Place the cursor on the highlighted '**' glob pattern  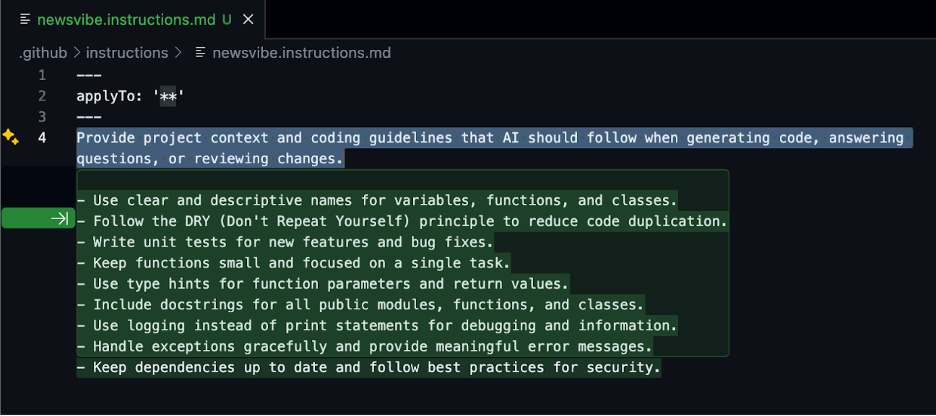pyautogui.click(x=168, y=96)
